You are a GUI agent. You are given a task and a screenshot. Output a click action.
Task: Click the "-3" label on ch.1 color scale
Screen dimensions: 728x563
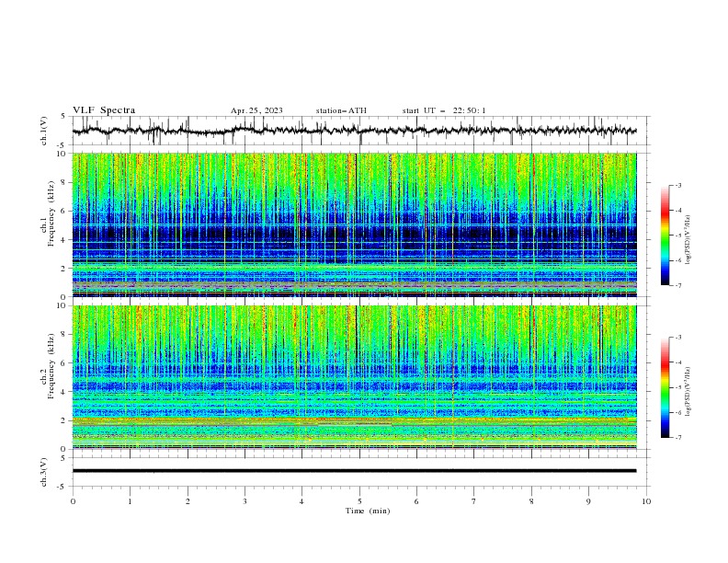[677, 185]
